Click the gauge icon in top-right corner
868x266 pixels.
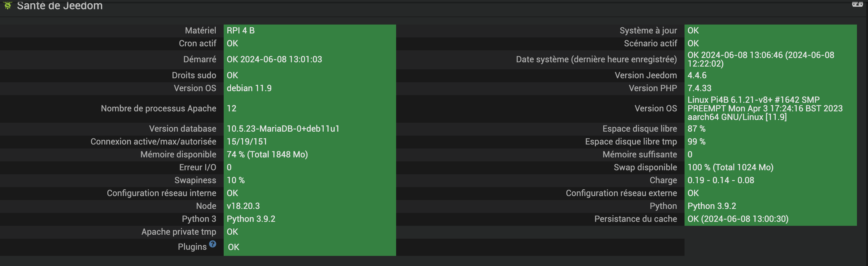click(857, 4)
